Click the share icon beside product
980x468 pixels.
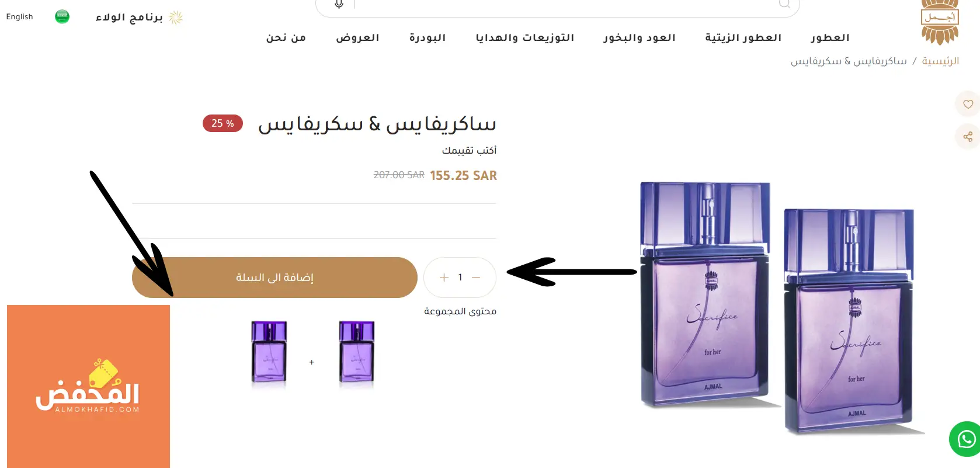[968, 137]
